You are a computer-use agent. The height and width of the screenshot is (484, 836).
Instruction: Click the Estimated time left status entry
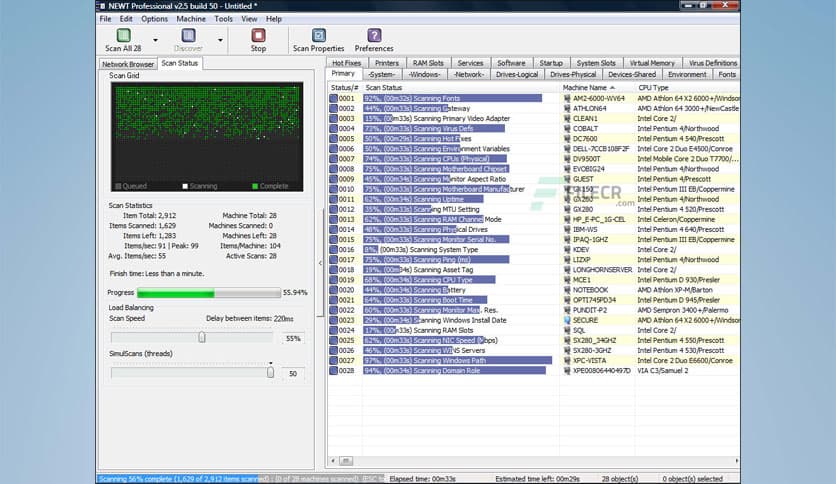coord(537,479)
